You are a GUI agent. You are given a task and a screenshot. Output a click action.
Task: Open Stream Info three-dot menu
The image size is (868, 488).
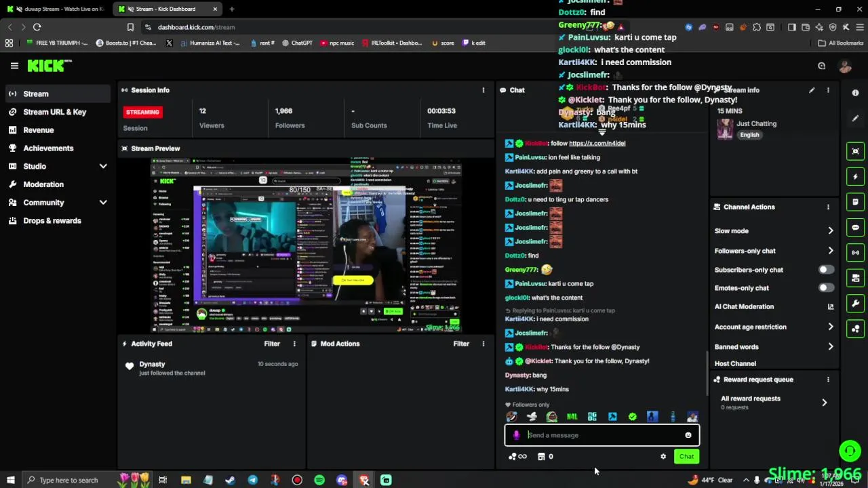point(828,90)
